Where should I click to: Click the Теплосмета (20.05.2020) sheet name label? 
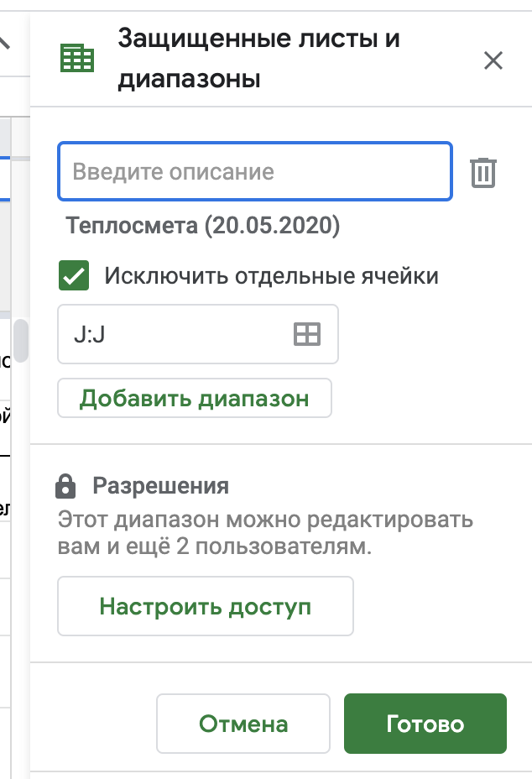(203, 226)
